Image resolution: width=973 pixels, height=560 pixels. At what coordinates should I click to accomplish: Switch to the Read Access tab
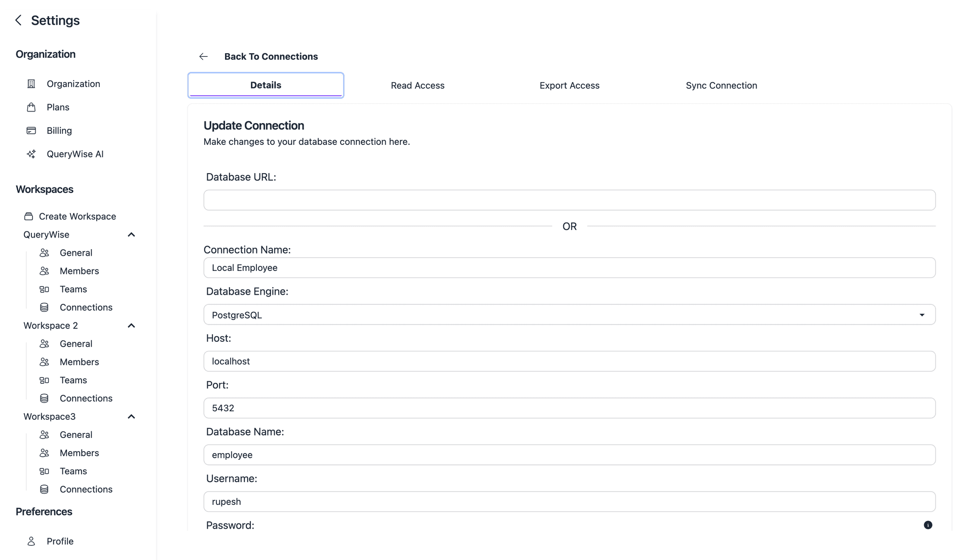pyautogui.click(x=417, y=86)
